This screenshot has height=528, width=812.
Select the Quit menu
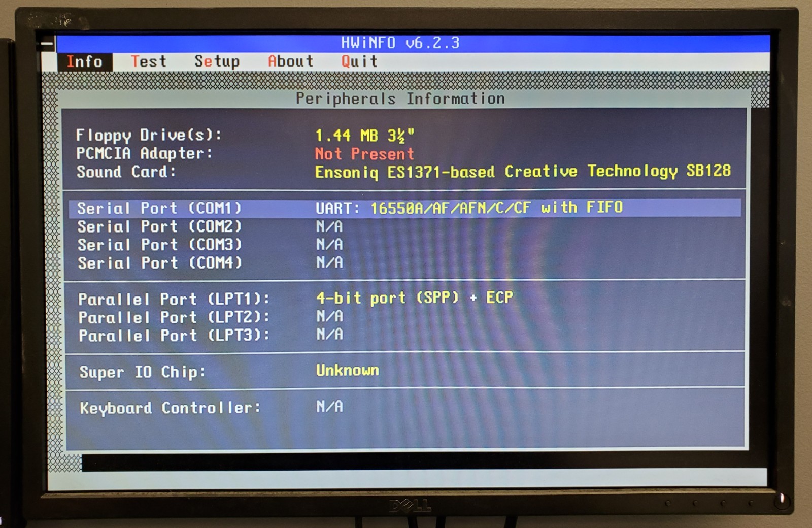pos(359,61)
